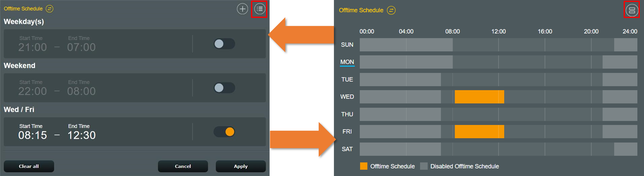Open the Wed / Fri end time 12:30
The width and height of the screenshot is (644, 176).
click(x=82, y=135)
